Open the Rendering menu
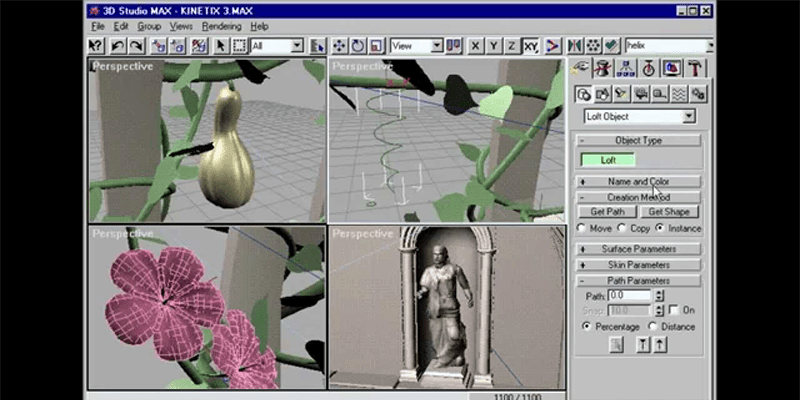The image size is (800, 400). tap(221, 27)
